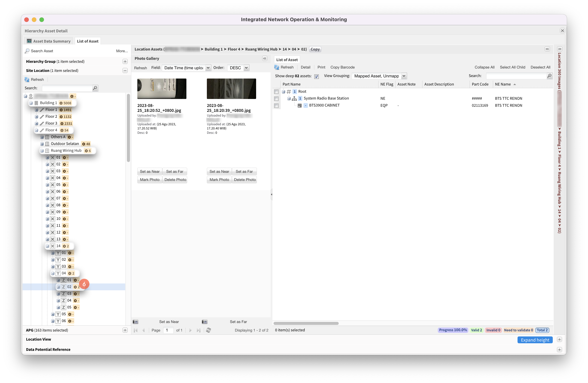
Task: Collapse Location Assets panel using double chevron
Action: [x=547, y=49]
